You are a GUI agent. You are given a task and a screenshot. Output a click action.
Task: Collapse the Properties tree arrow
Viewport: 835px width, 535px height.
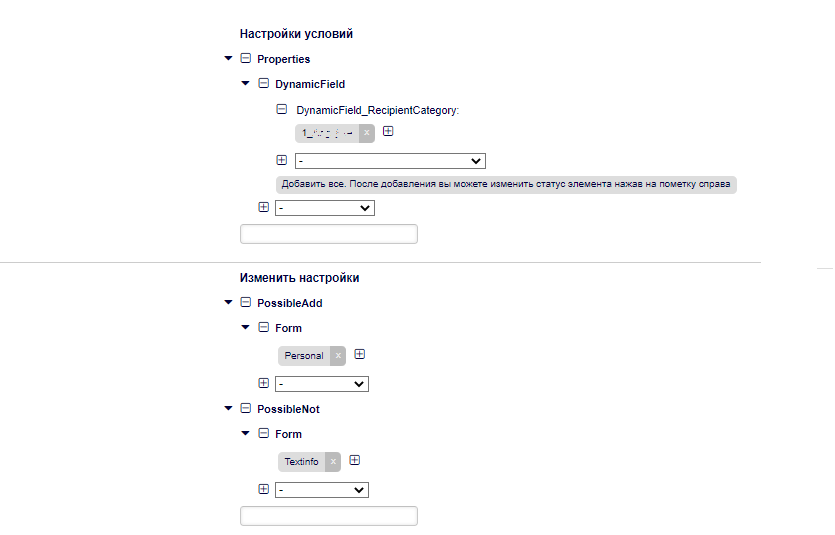(229, 59)
